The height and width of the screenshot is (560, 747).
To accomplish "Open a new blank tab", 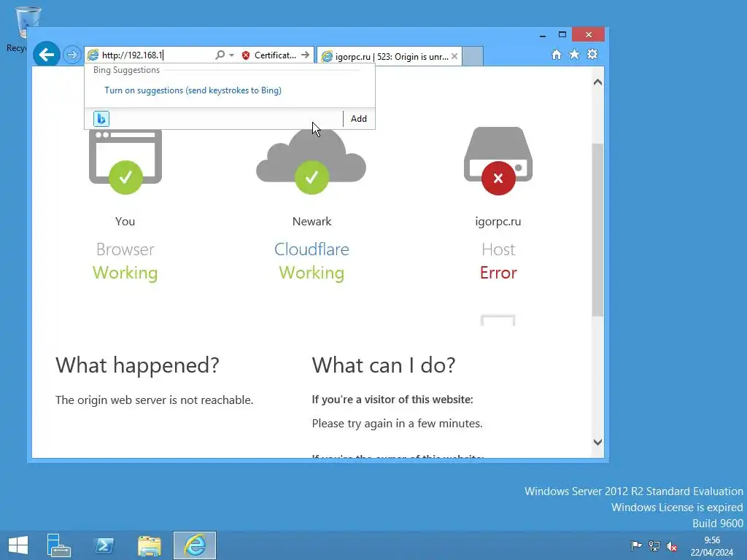I will pyautogui.click(x=473, y=56).
